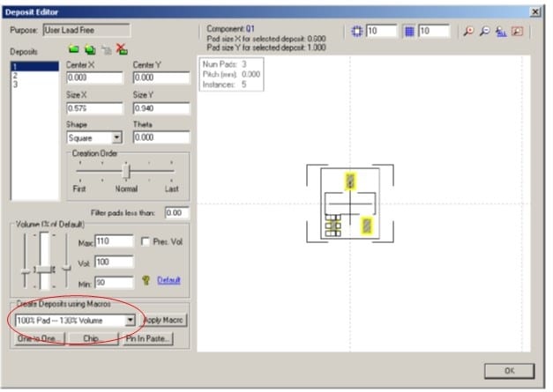Select deposit 3 in the Deposits list
553x392 pixels.
click(x=35, y=85)
